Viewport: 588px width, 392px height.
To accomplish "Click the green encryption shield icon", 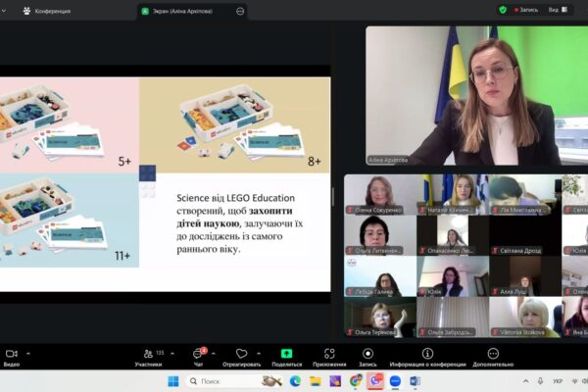I will coord(503,10).
